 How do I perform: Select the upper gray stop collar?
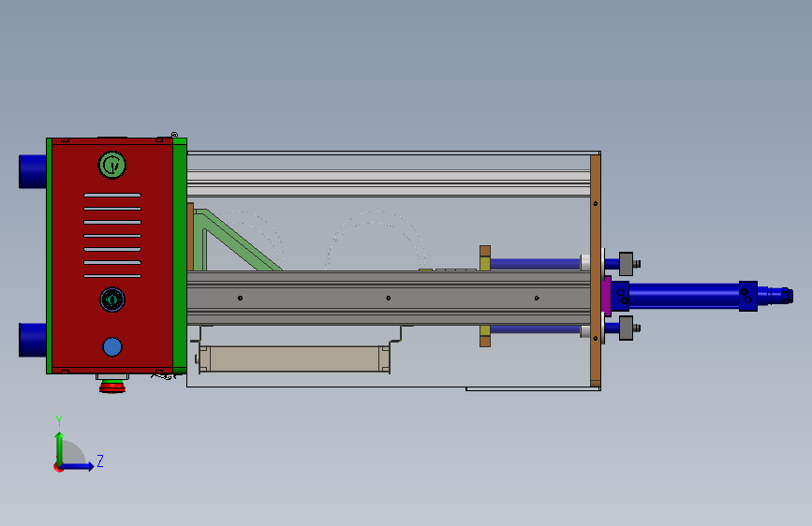pyautogui.click(x=626, y=264)
